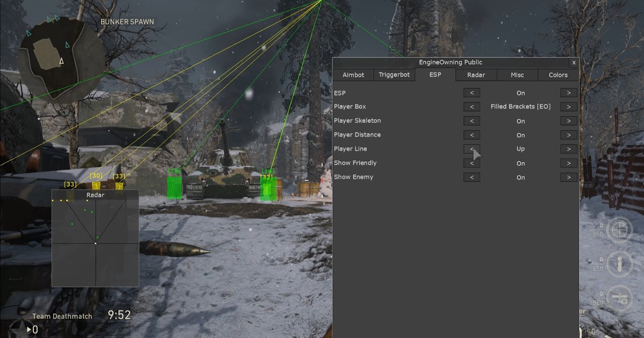Click the right arrow for Player Skeleton

click(x=569, y=121)
